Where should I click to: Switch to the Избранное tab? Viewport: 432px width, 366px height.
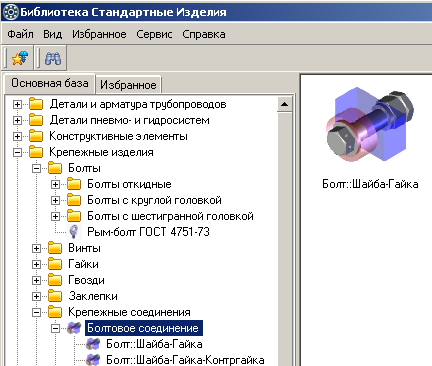pyautogui.click(x=128, y=85)
